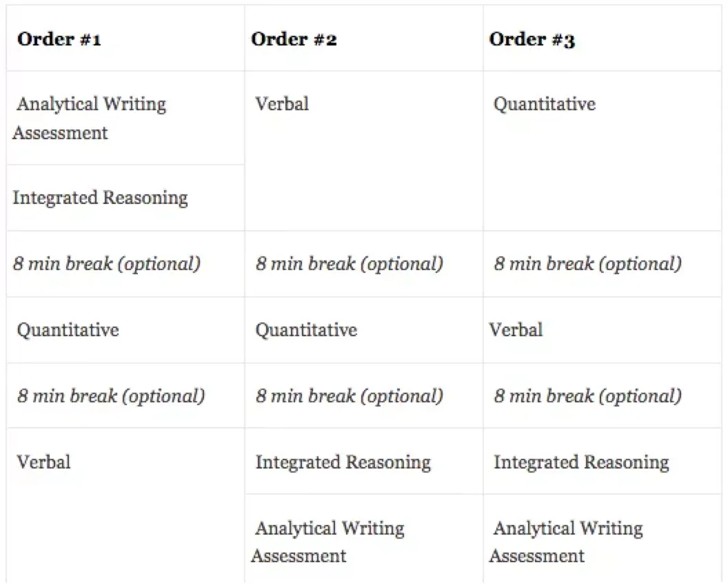Click Verbal in the Order #1 column
728x587 pixels.
click(x=43, y=462)
